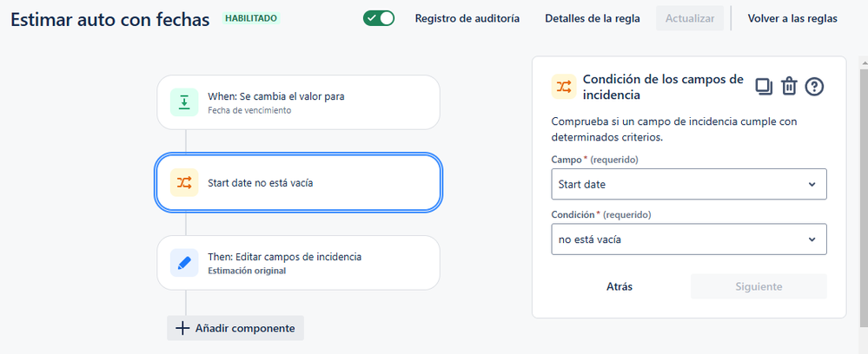Click the Actualizar button
The width and height of the screenshot is (868, 354).
point(690,18)
